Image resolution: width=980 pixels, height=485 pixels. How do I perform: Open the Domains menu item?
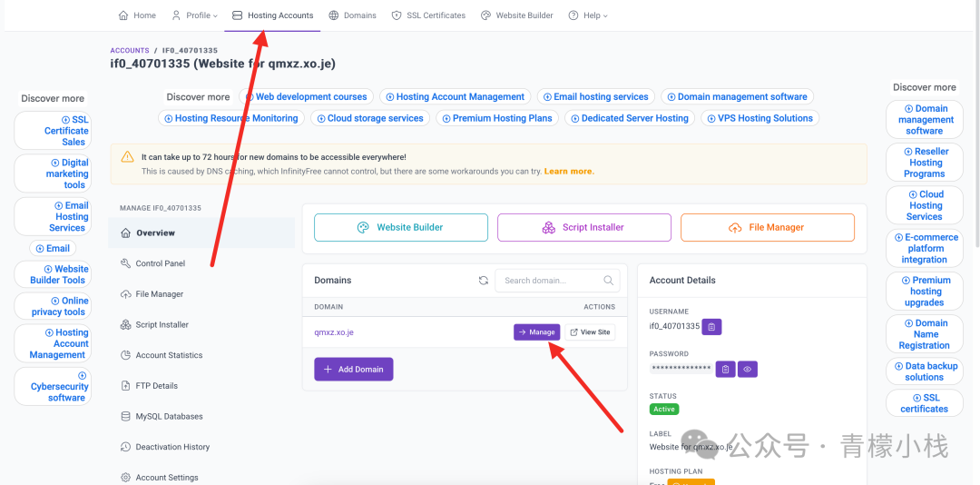tap(352, 15)
